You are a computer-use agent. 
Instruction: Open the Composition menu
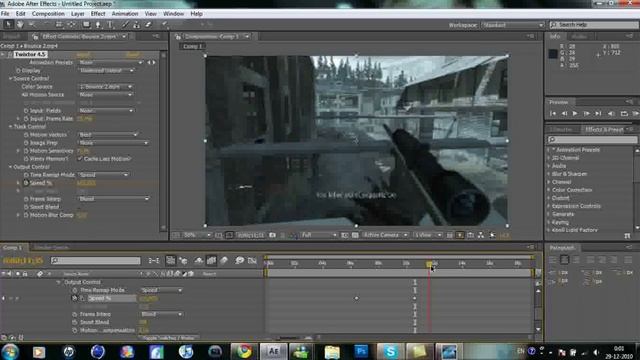(x=48, y=13)
